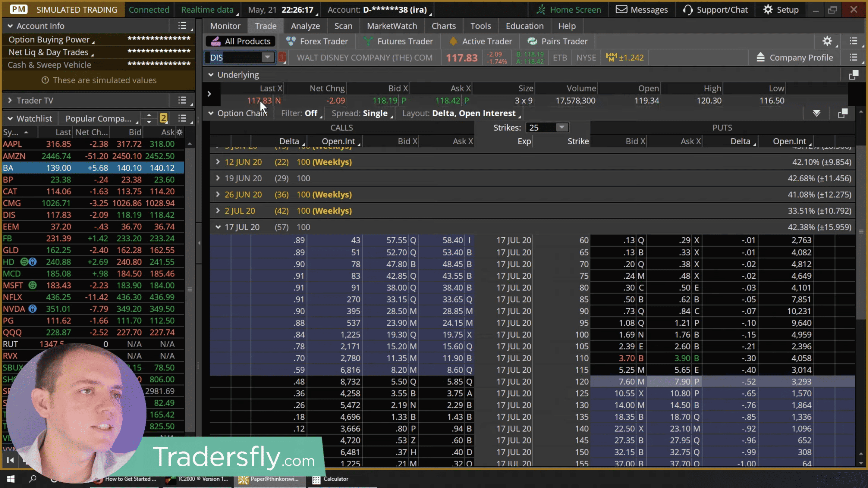Open the Setup menu
868x488 pixels.
pyautogui.click(x=781, y=10)
